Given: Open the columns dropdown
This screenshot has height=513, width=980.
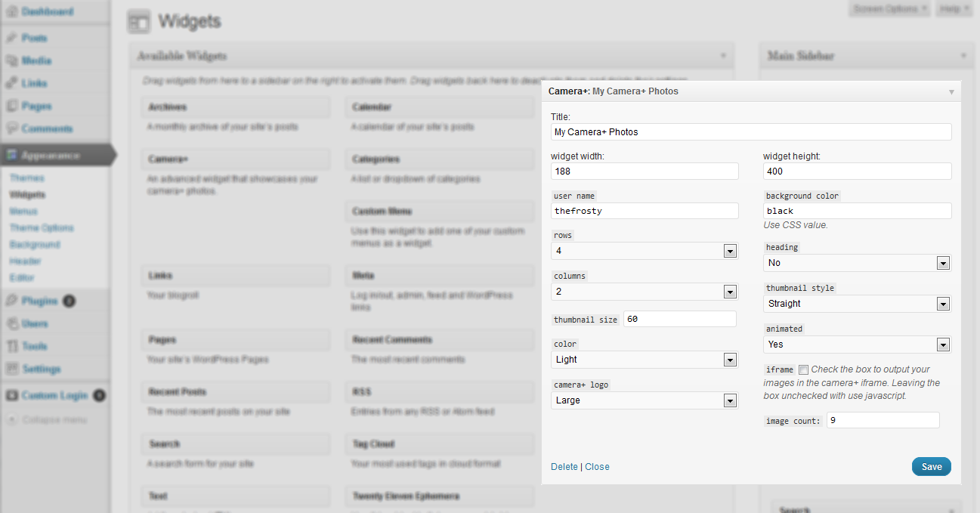Looking at the screenshot, I should (x=645, y=292).
